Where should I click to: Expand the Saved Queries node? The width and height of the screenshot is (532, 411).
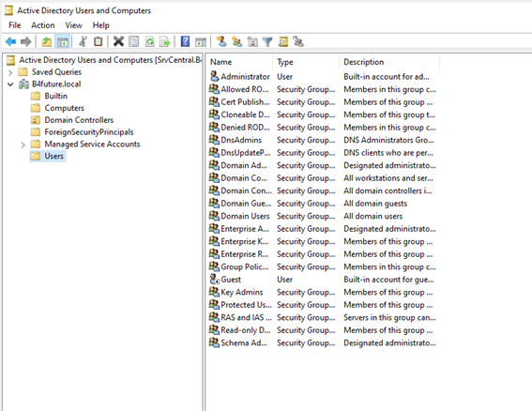tap(10, 72)
